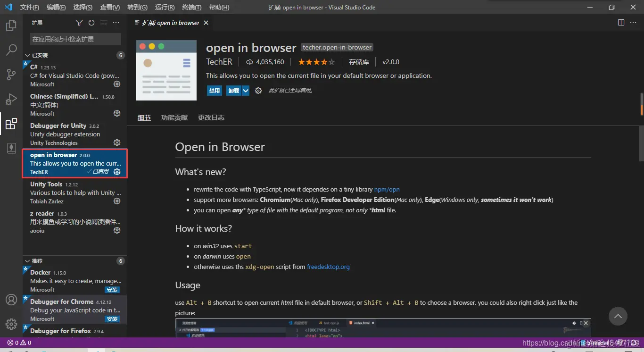
Task: Open the freedesktop.org link
Action: [328, 267]
